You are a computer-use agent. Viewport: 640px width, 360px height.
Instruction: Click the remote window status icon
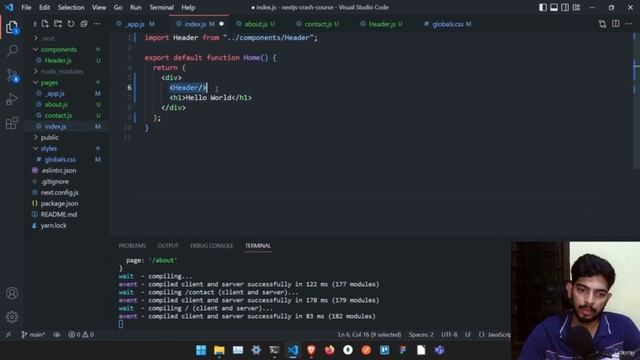pos(8,334)
